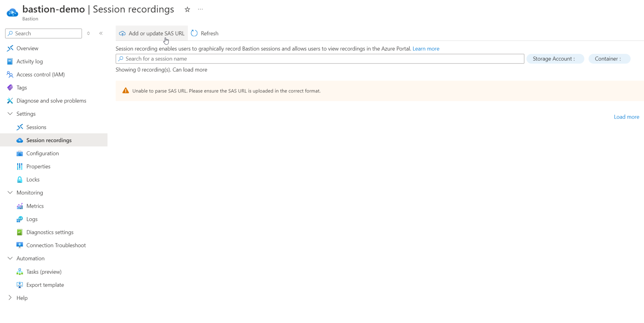
Task: Open Connection Troubleshoot monitor icon
Action: pyautogui.click(x=20, y=245)
